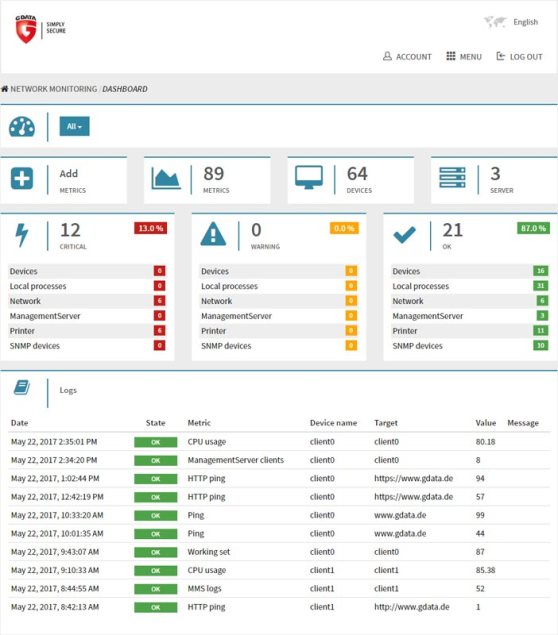This screenshot has width=558, height=635.
Task: Click the plus Add metrics icon
Action: point(22,178)
